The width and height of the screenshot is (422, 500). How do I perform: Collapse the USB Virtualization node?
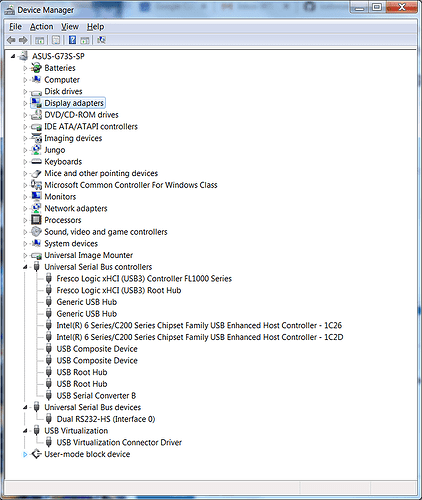coord(25,431)
